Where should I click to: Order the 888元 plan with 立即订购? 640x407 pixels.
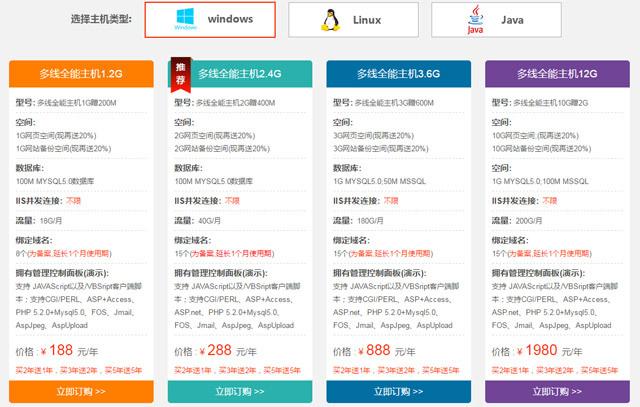[399, 391]
